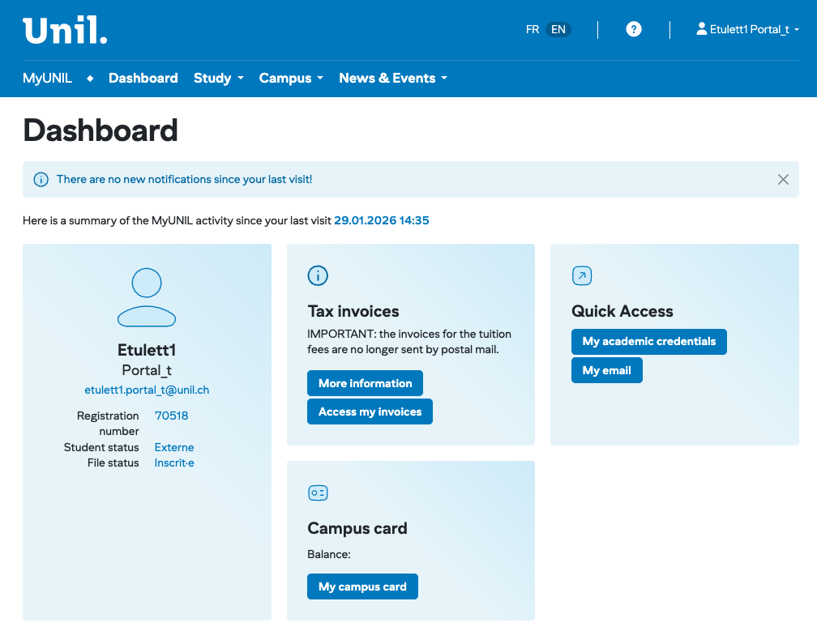Click the etulett1.portal_t@unil.ch email link
The width and height of the screenshot is (817, 644).
pos(147,390)
